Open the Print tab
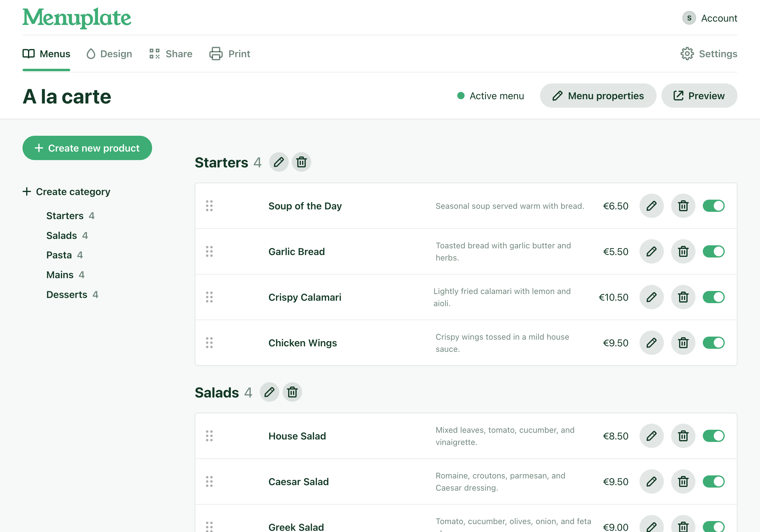The width and height of the screenshot is (760, 532). pos(230,54)
